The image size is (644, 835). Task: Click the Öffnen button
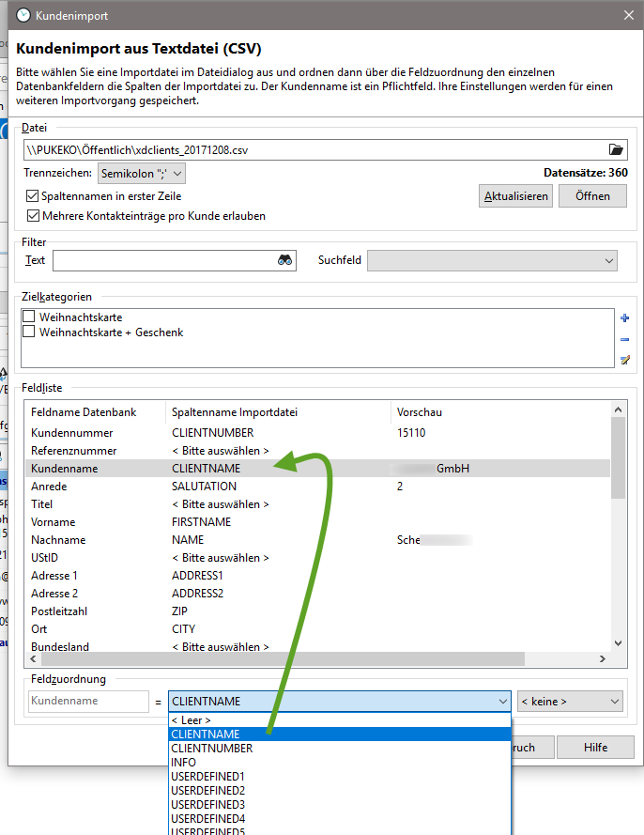(x=592, y=196)
